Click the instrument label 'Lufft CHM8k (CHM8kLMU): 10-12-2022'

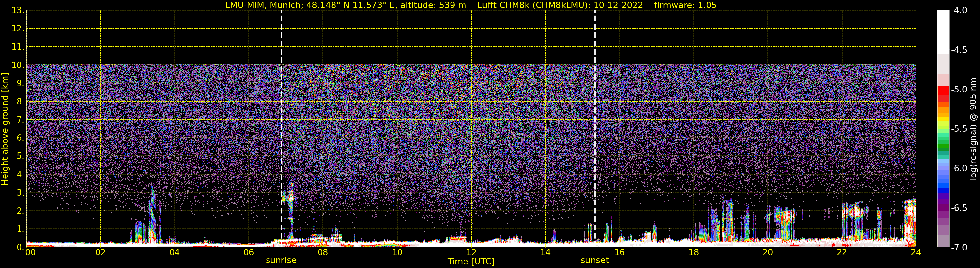click(560, 5)
